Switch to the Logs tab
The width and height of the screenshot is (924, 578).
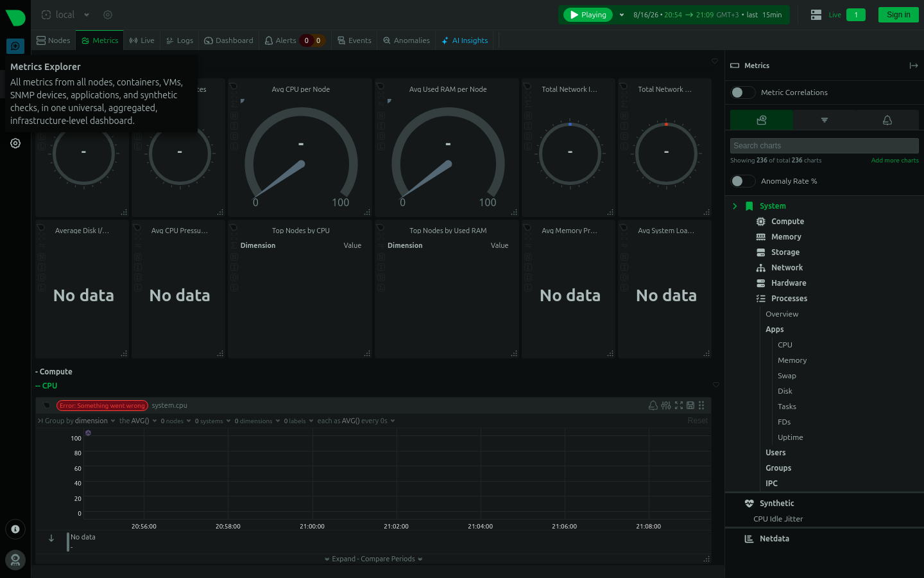[x=180, y=40]
